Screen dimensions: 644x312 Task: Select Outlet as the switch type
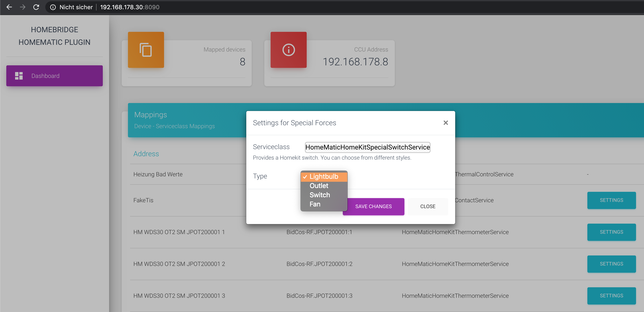click(319, 186)
